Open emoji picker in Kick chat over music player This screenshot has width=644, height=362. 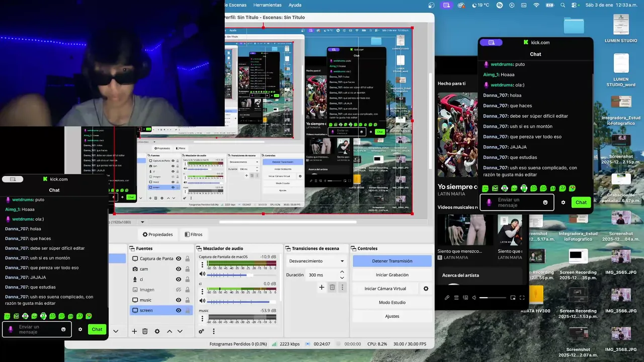tap(545, 202)
